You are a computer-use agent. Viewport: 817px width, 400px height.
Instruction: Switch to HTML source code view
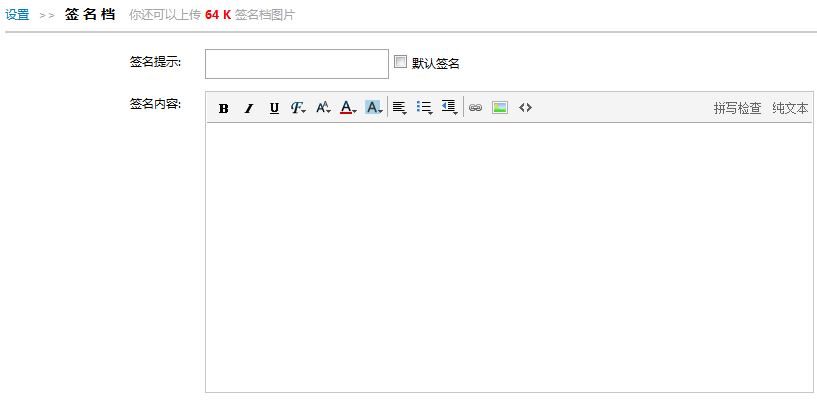(525, 108)
